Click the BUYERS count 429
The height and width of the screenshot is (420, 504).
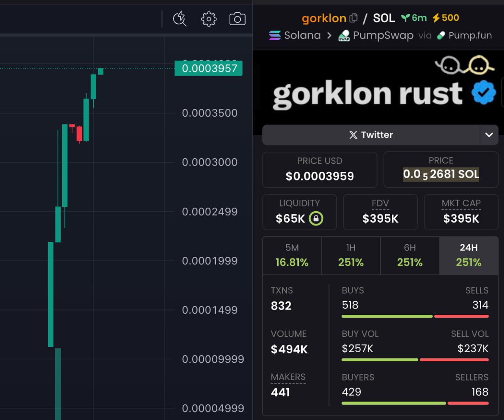click(x=351, y=392)
